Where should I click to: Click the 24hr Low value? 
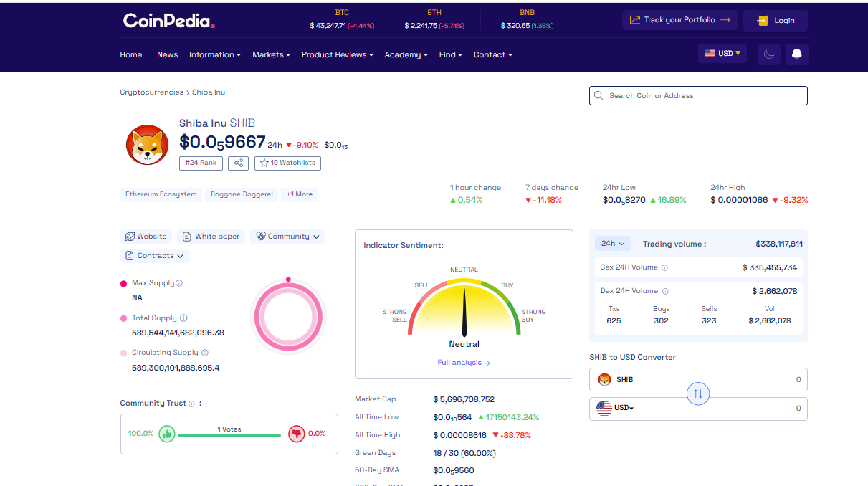[624, 200]
